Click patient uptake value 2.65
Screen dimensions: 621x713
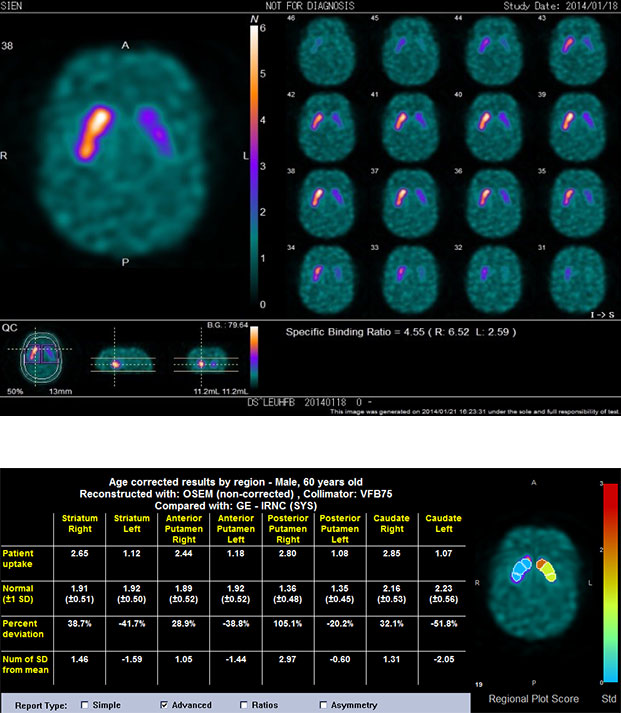point(80,553)
